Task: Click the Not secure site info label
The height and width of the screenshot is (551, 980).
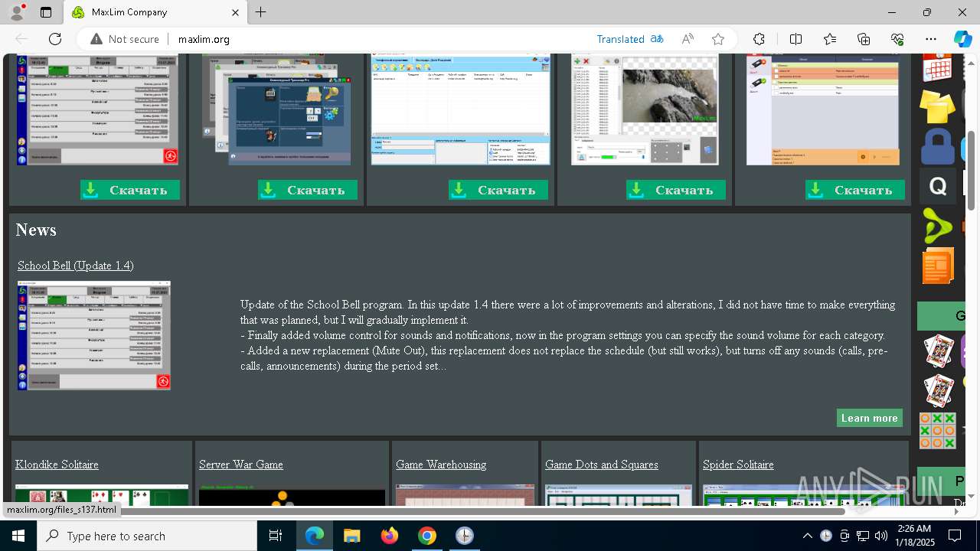Action: point(125,39)
